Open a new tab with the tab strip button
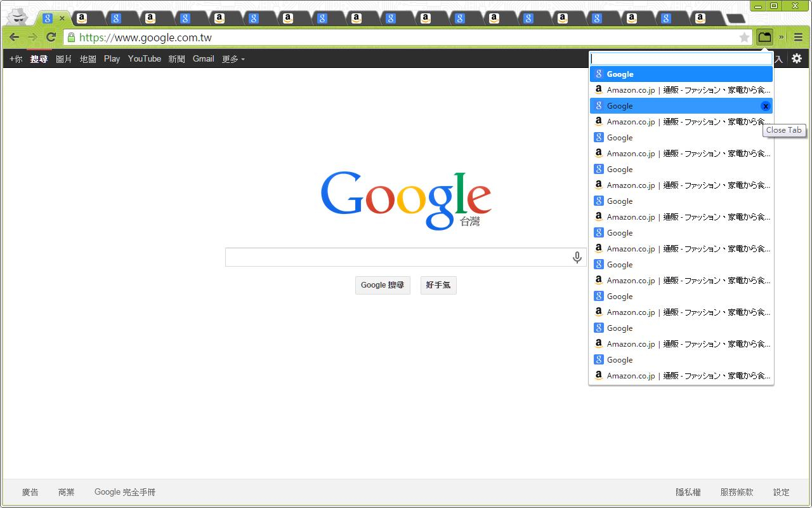812x508 pixels. [x=735, y=18]
